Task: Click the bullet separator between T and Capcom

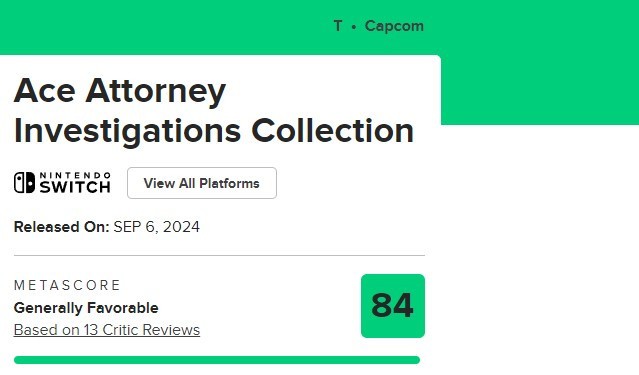Action: click(354, 27)
